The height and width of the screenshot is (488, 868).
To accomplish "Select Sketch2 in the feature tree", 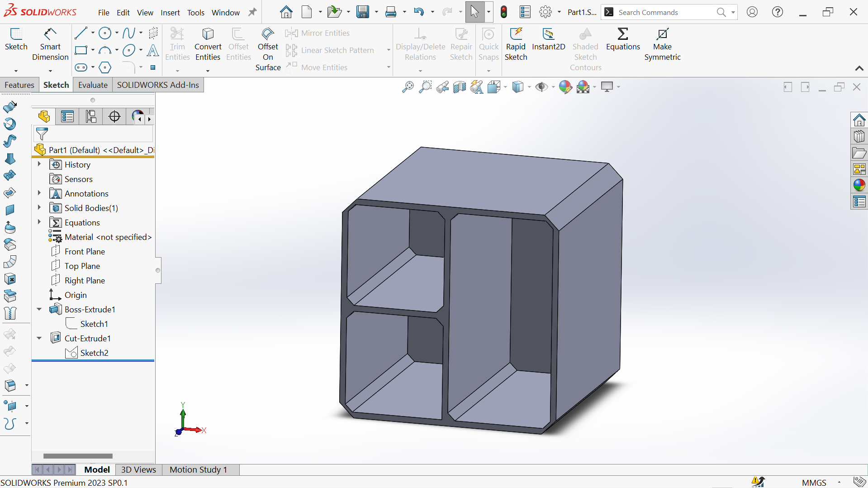I will coord(94,353).
